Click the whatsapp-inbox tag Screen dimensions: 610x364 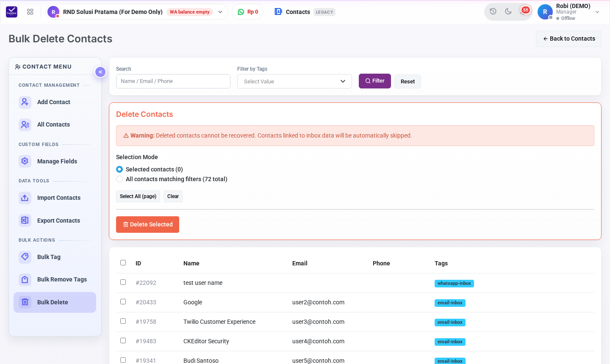pos(454,284)
